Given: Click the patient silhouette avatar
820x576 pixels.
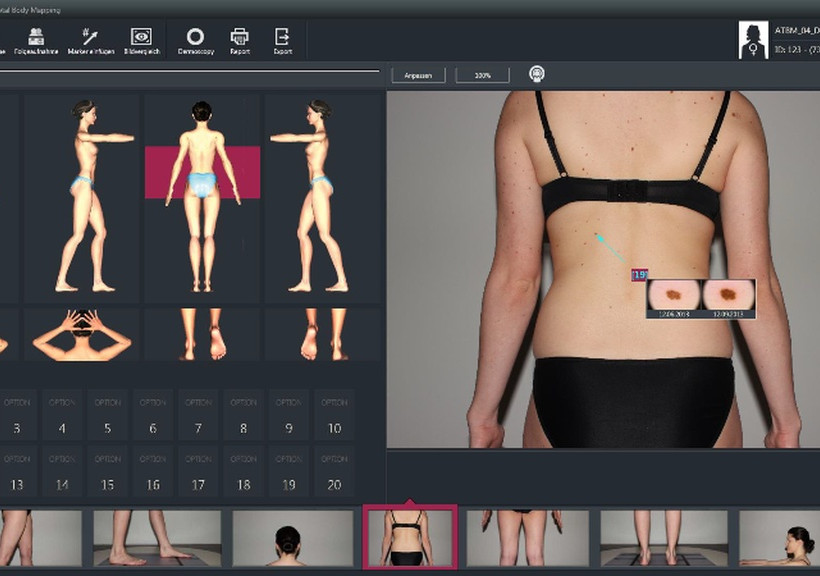Looking at the screenshot, I should [753, 40].
